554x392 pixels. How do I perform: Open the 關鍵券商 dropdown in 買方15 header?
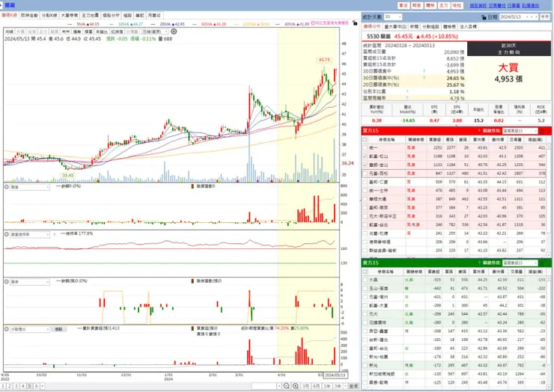tap(520, 131)
